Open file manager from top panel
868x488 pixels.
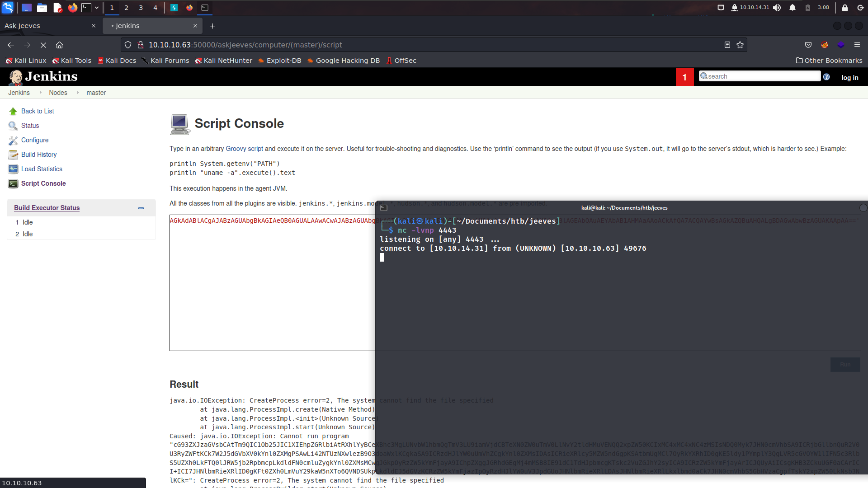point(42,7)
